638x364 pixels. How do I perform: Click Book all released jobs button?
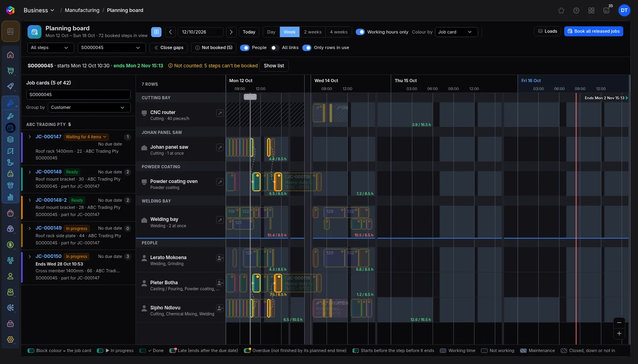click(x=593, y=31)
